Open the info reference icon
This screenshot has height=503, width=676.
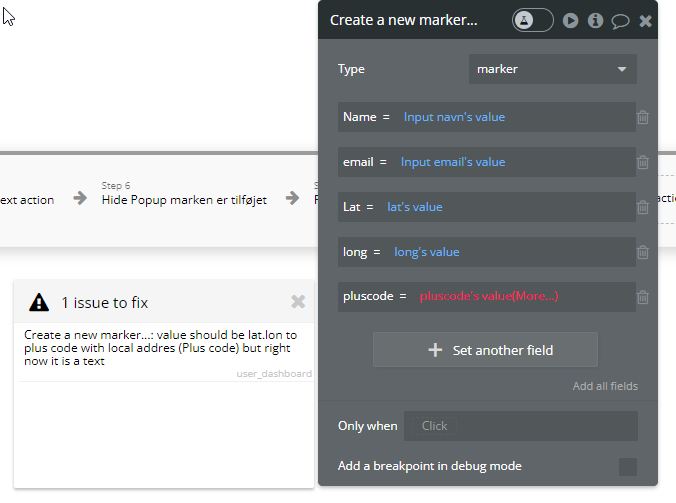[595, 20]
